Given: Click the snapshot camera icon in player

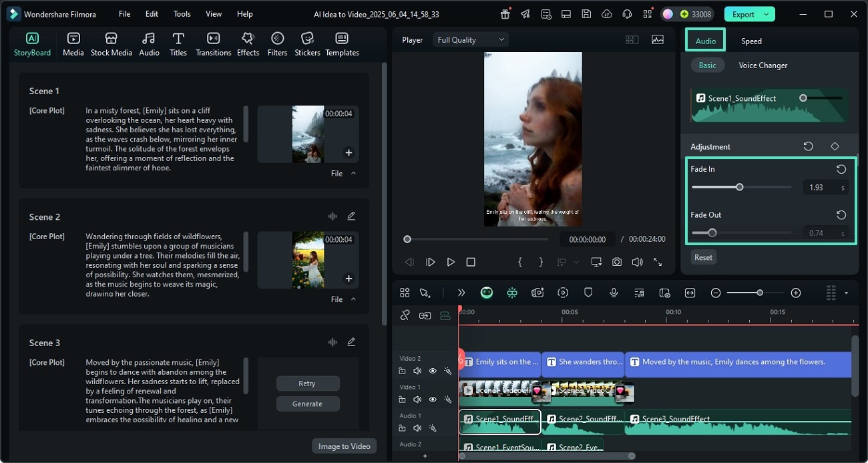Looking at the screenshot, I should point(617,262).
